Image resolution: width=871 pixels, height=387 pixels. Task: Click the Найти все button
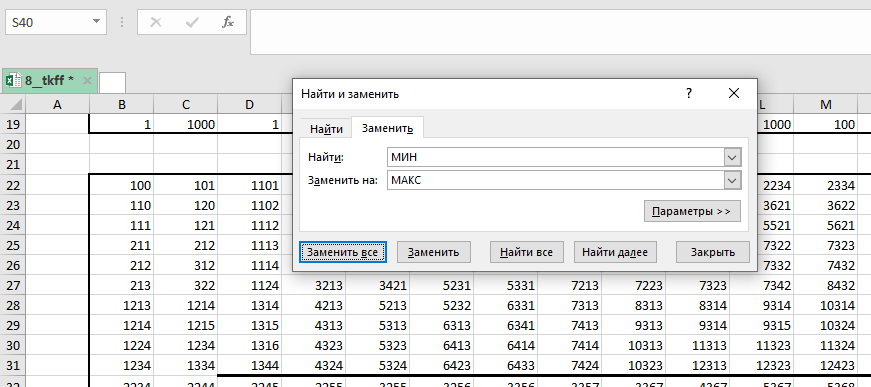coord(526,252)
